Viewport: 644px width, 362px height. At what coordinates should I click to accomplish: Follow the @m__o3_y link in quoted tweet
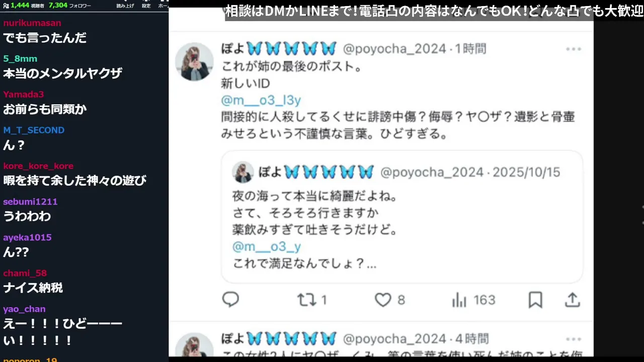pos(267,246)
